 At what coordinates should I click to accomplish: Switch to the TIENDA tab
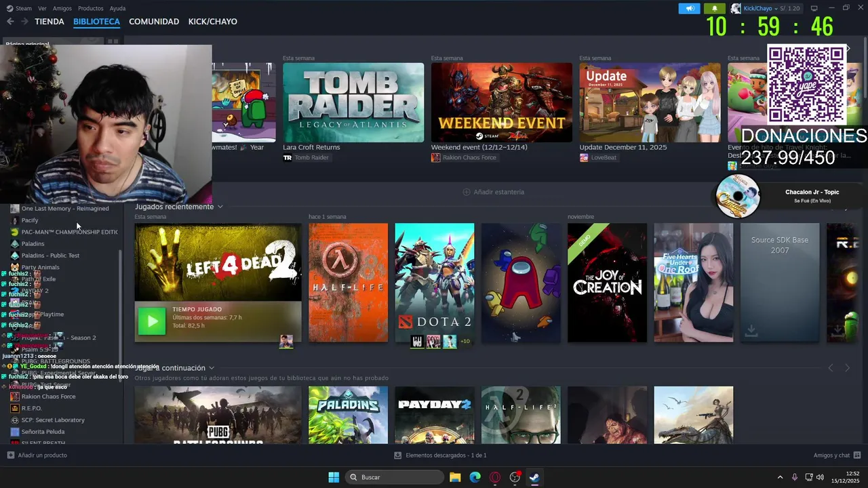click(x=50, y=22)
